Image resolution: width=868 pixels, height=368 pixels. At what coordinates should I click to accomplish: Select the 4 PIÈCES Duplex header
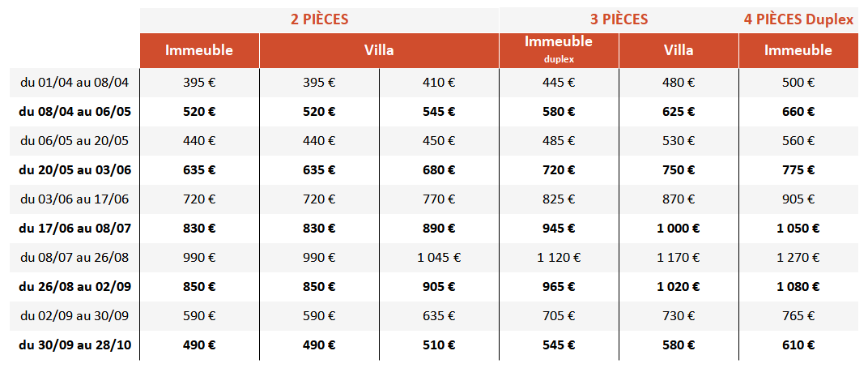click(798, 19)
